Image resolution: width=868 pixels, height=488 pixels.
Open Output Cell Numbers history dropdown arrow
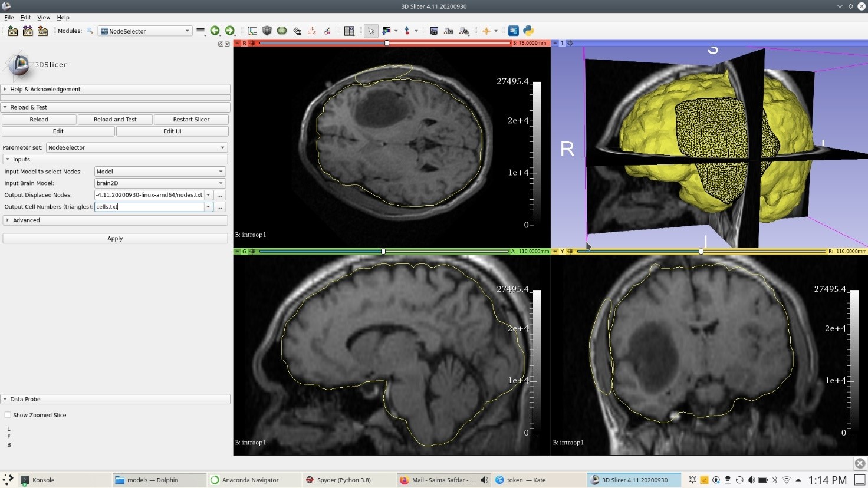pos(208,207)
